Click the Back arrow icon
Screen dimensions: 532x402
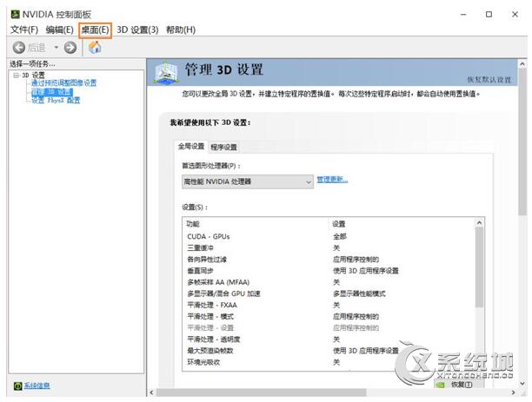tap(18, 47)
